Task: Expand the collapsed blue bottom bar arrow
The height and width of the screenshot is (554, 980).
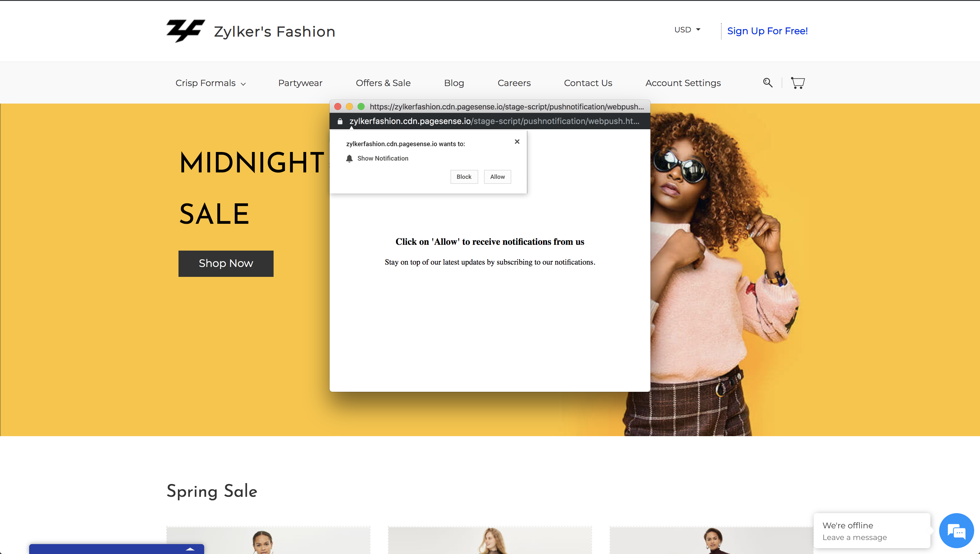Action: pos(190,549)
